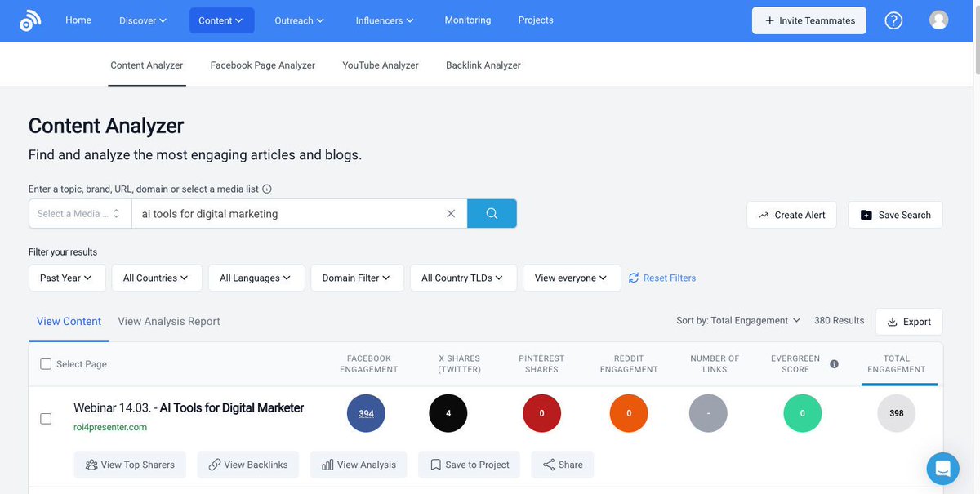
Task: Open the user profile avatar
Action: click(x=938, y=20)
